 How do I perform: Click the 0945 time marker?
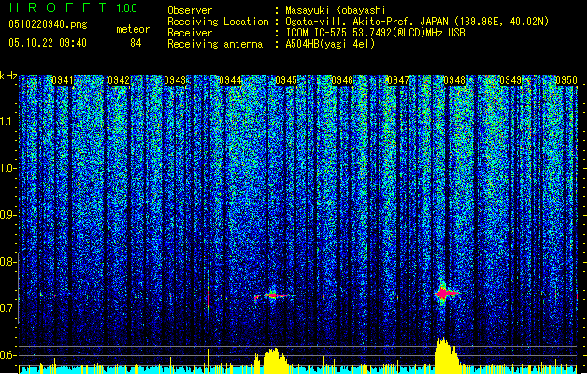(286, 80)
